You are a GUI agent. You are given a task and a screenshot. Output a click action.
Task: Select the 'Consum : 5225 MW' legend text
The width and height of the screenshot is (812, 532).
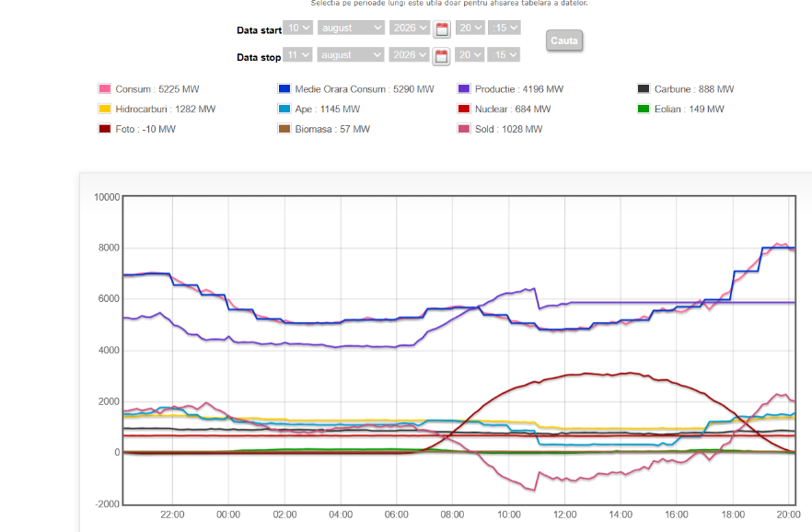point(157,89)
